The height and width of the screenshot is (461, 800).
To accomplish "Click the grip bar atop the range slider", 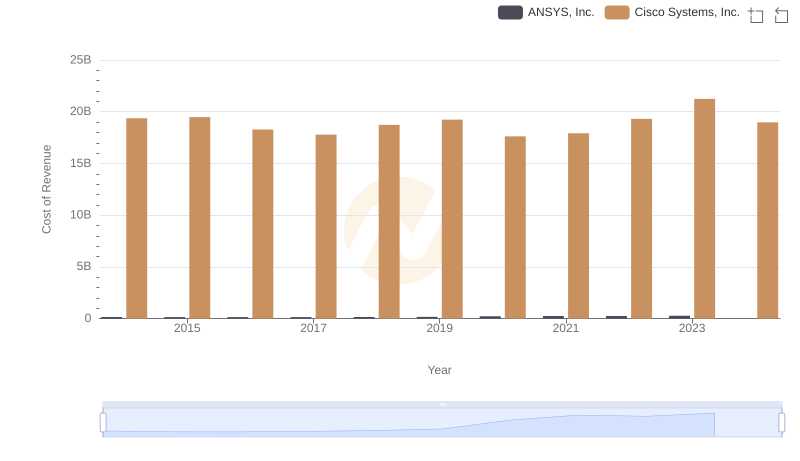I will 442,404.
